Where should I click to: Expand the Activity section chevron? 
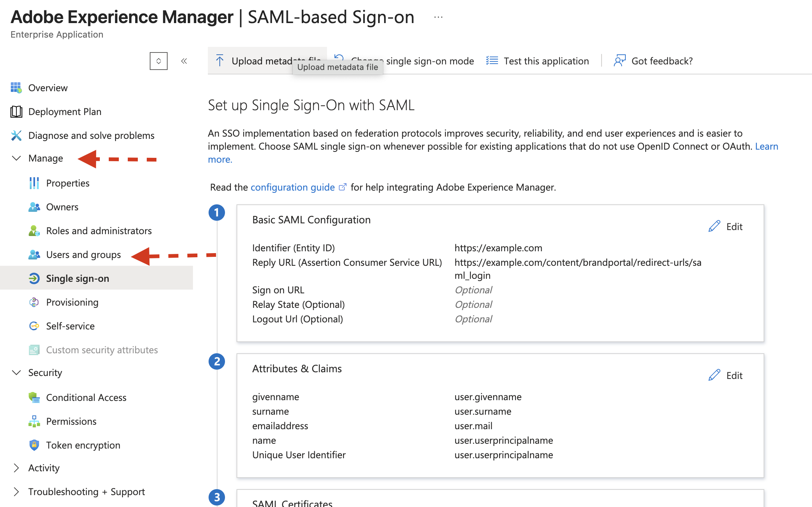[x=16, y=468]
